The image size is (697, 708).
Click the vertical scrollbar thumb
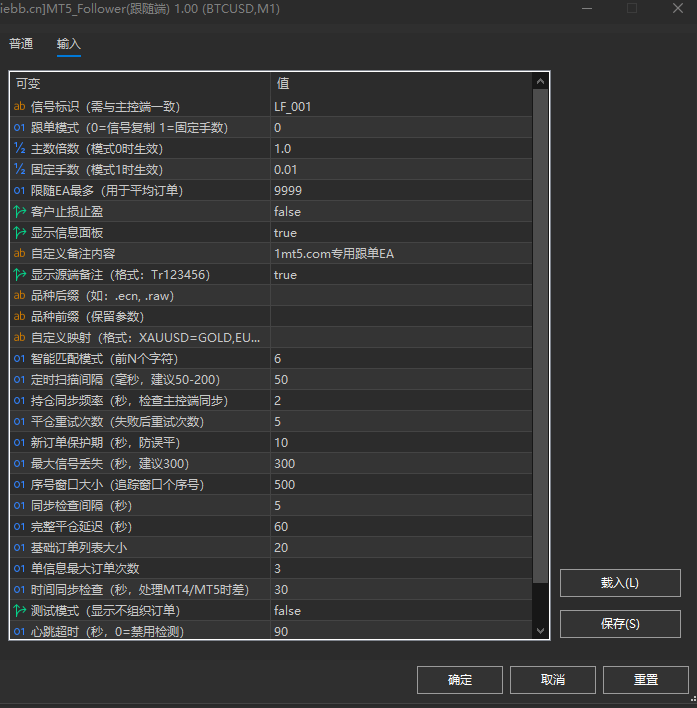pos(540,336)
